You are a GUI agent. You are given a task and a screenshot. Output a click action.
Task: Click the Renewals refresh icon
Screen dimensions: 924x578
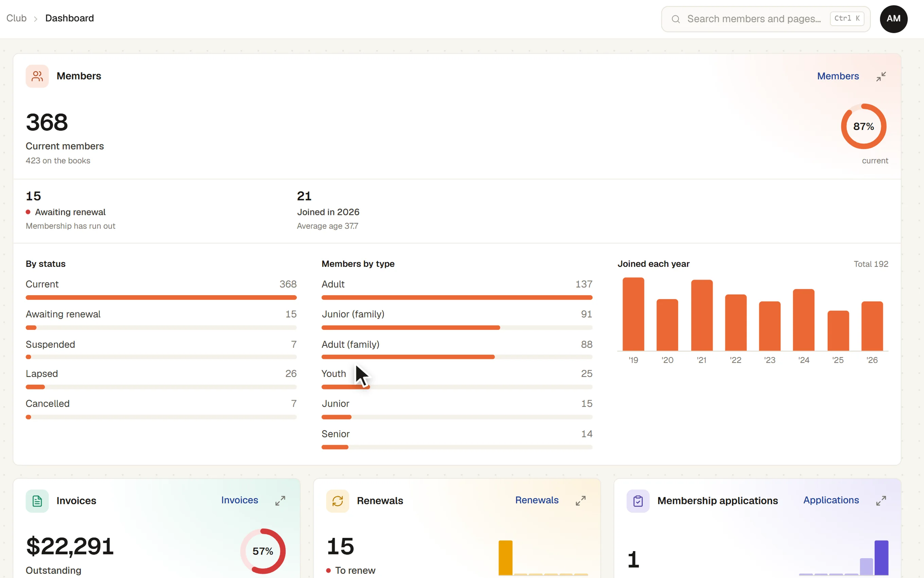pyautogui.click(x=338, y=501)
